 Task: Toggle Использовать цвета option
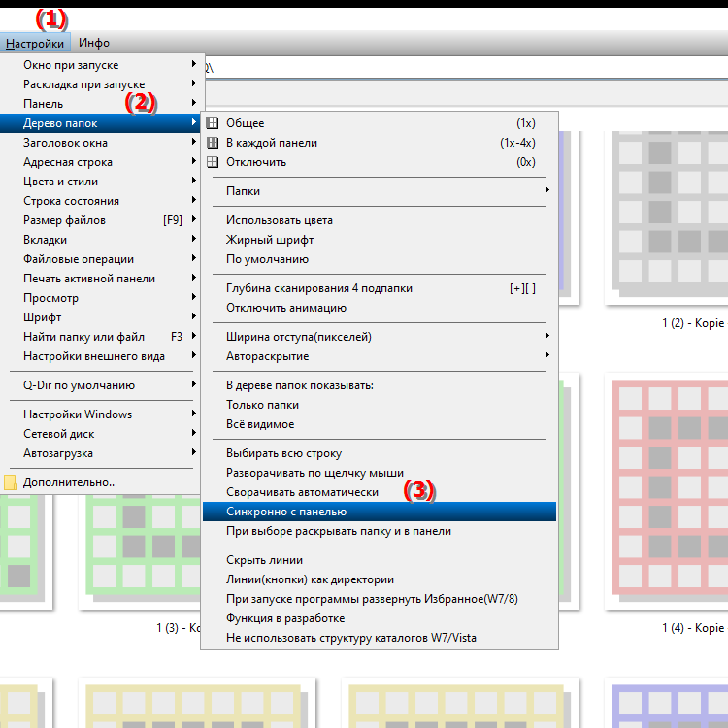[x=380, y=220]
